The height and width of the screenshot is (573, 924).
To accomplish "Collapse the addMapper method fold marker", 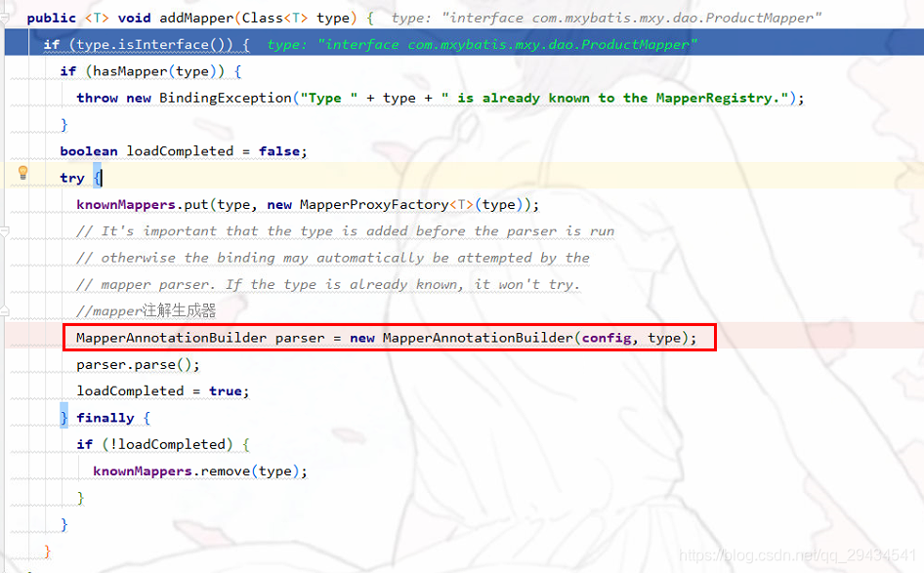I will 4,19.
